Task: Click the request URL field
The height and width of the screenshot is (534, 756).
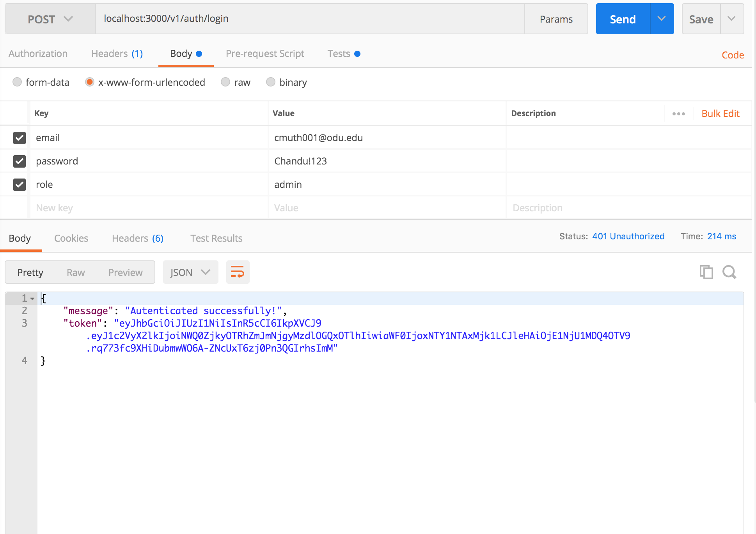Action: pos(310,19)
